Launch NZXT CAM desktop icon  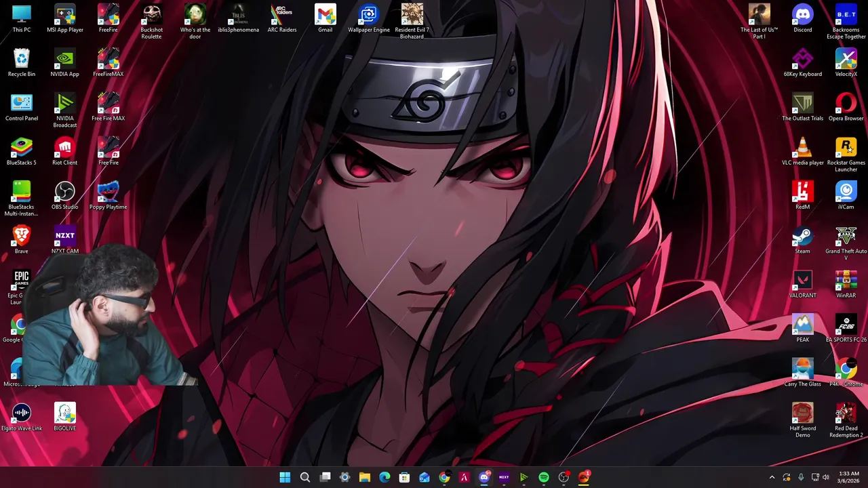click(65, 239)
